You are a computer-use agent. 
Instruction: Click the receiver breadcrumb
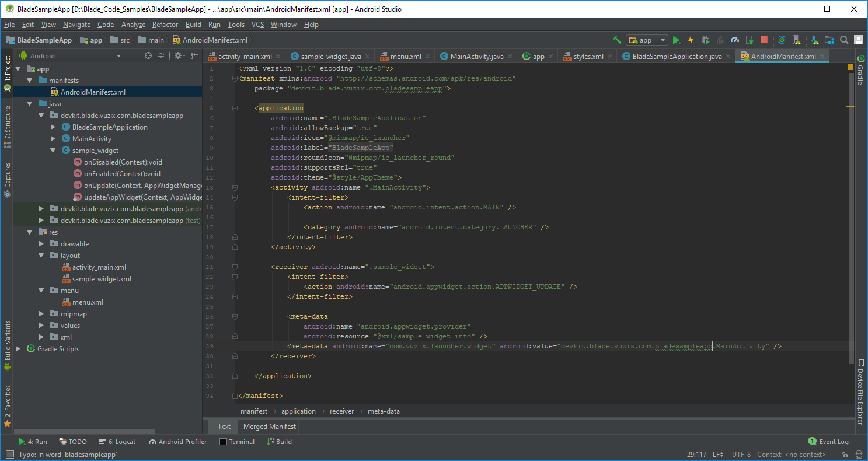[342, 411]
